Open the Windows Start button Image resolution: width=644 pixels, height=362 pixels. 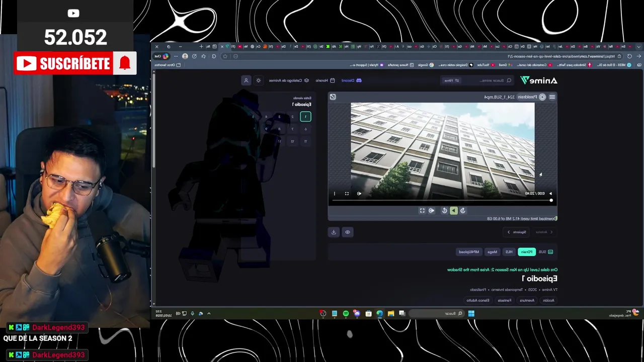pos(471,314)
